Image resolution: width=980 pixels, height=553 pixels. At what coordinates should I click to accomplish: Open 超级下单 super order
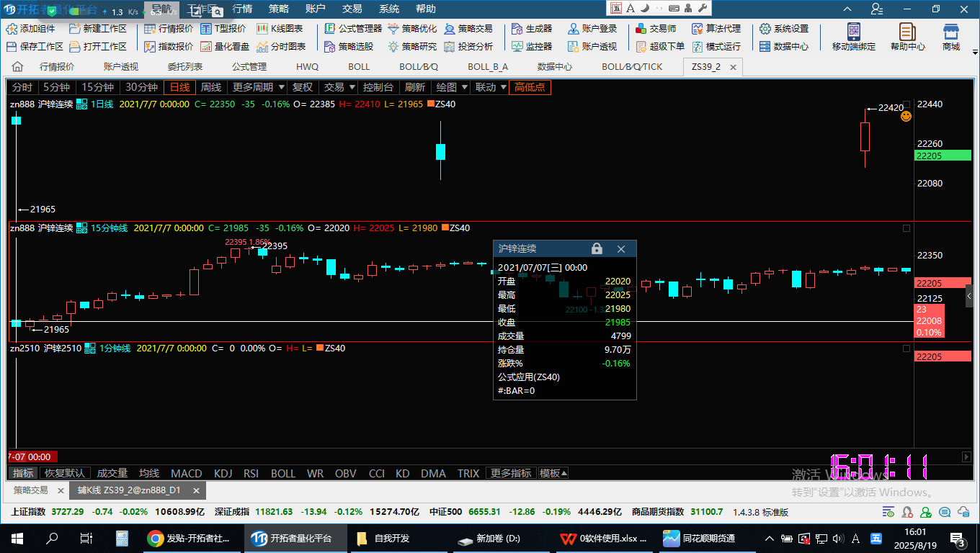(x=660, y=46)
